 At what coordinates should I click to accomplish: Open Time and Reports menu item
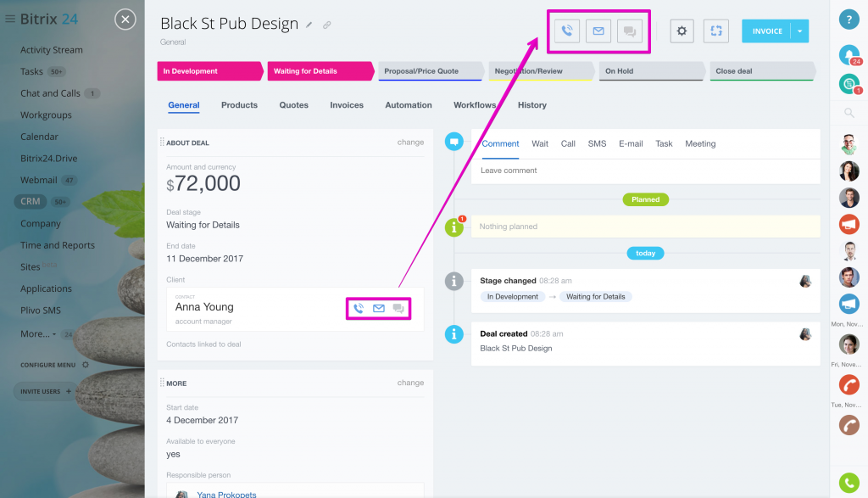(x=58, y=245)
